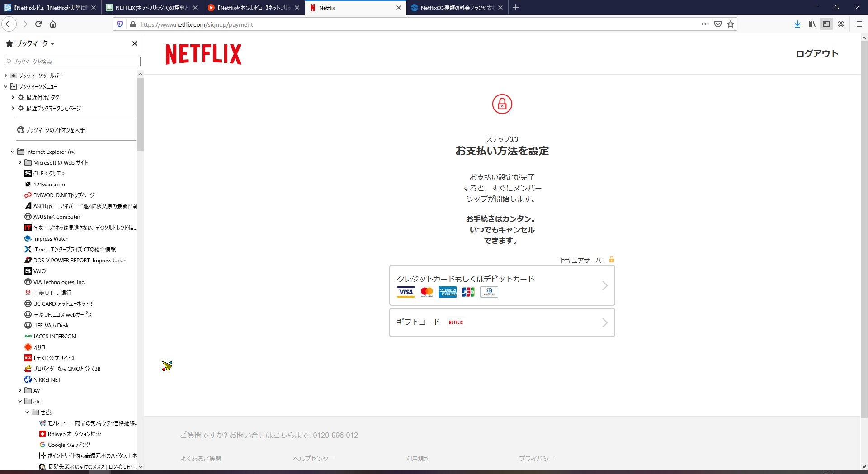This screenshot has width=868, height=474.
Task: Open the Firefox hamburger menu
Action: (x=859, y=24)
